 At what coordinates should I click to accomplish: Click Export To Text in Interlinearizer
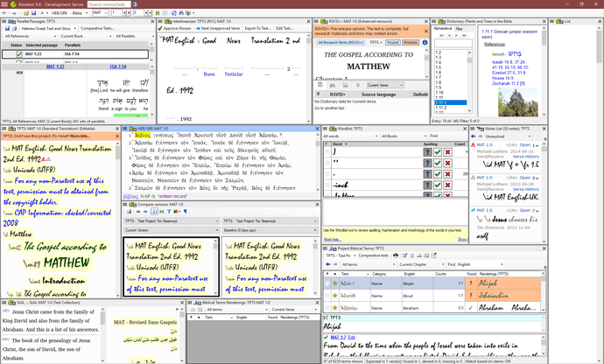257,28
